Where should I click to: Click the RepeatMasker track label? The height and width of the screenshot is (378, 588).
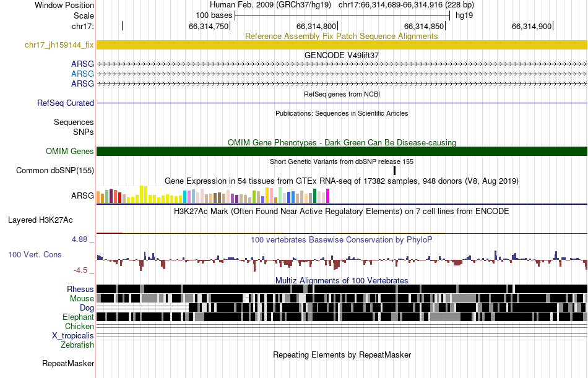click(x=68, y=363)
